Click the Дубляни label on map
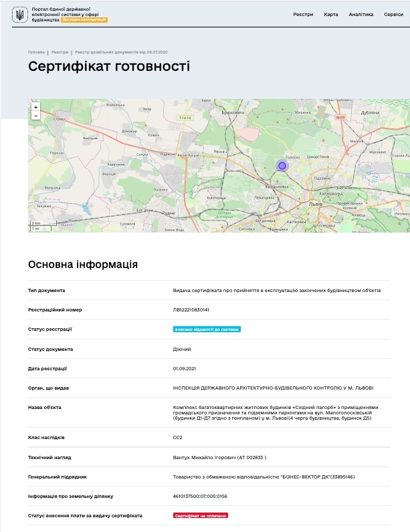Image resolution: width=410 pixels, height=532 pixels. [x=370, y=112]
